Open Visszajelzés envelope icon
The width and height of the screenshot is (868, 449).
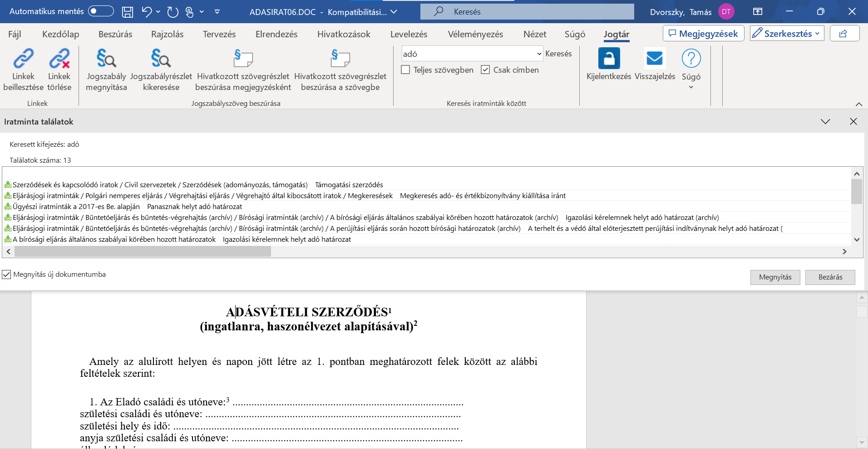[x=655, y=59]
